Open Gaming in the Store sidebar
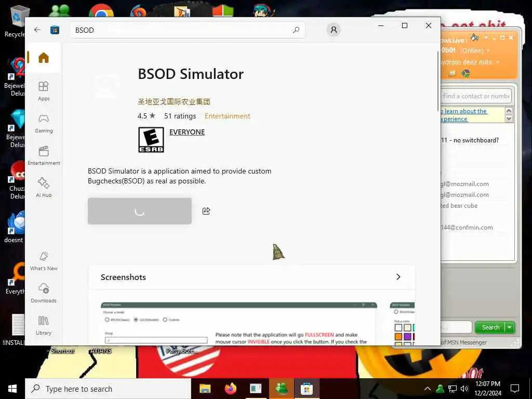The width and height of the screenshot is (532, 399). point(44,124)
